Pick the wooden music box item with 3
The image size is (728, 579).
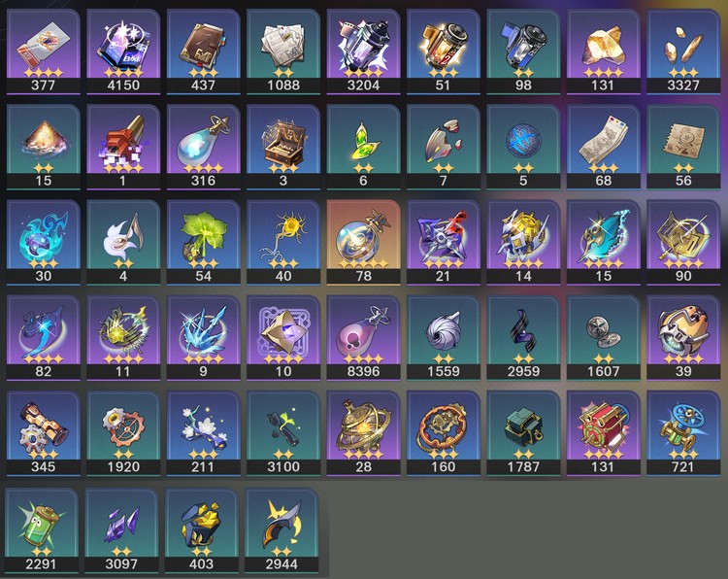click(x=283, y=147)
